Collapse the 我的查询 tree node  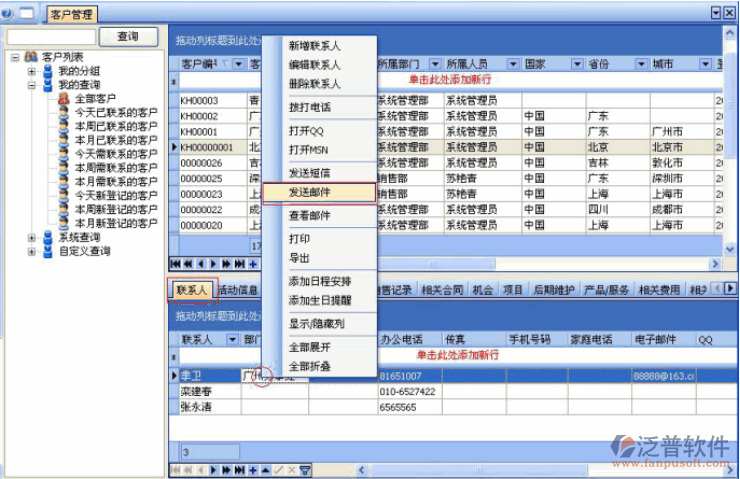coord(32,86)
